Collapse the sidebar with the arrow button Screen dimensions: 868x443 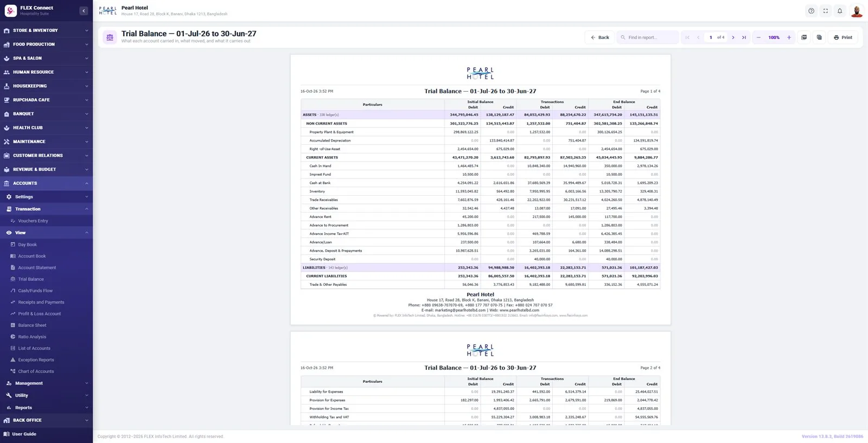coord(84,11)
